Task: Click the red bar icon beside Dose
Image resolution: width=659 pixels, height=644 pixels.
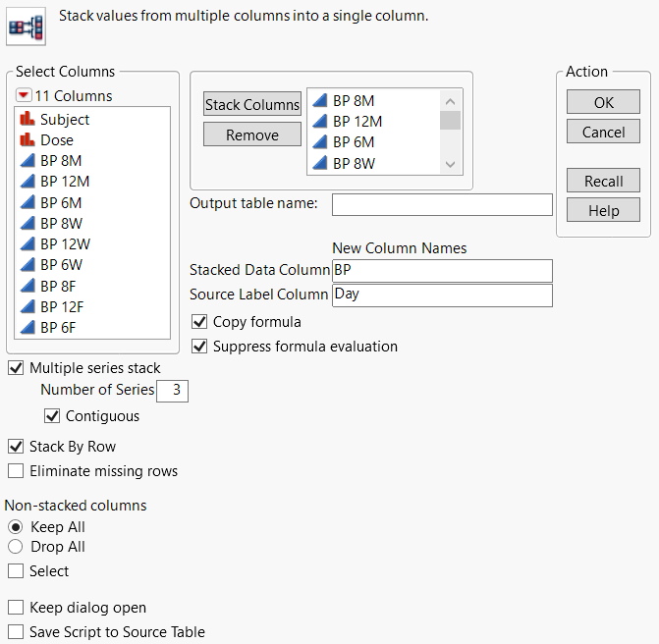Action: coord(27,140)
